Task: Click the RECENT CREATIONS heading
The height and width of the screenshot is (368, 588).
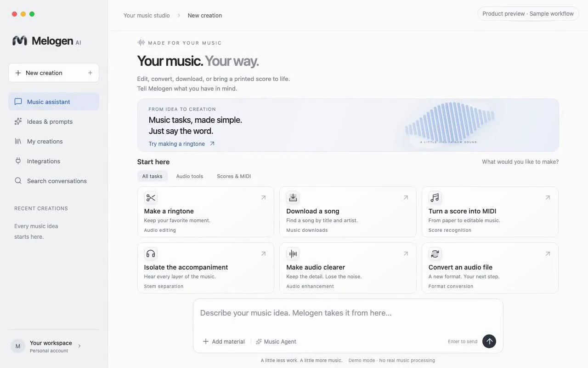Action: [x=41, y=208]
